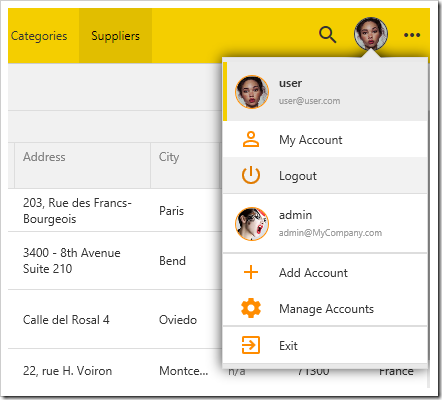Click the Montce... city cell
Viewport: 442px width, 400px height.
coord(184,371)
